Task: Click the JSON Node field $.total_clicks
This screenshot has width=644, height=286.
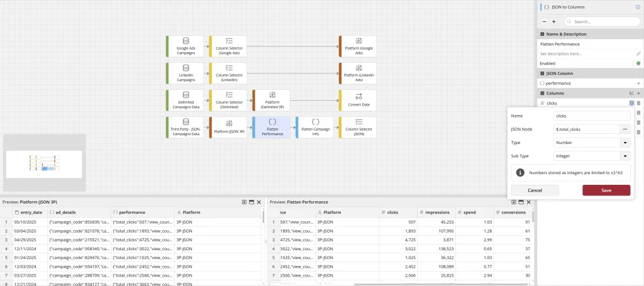Action: (x=587, y=129)
